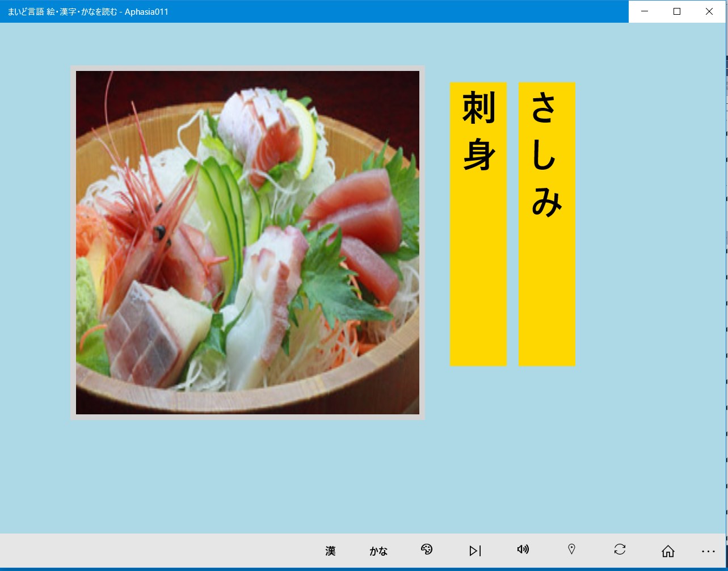
Task: Open the color palette icon
Action: 427,549
